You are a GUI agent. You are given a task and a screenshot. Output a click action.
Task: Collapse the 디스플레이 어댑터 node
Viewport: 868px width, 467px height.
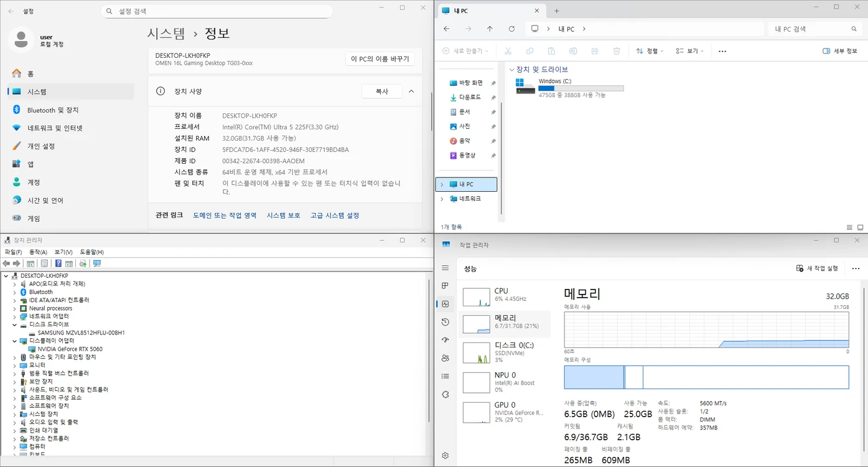tap(14, 341)
